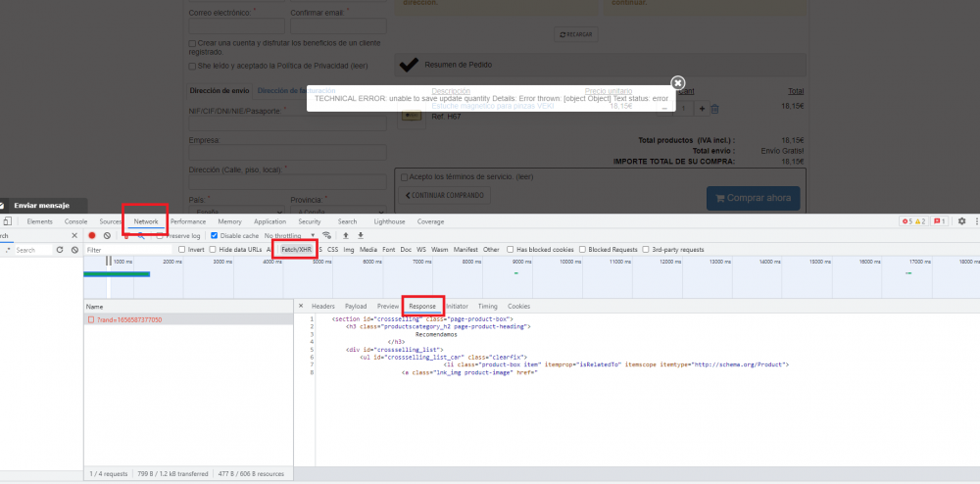Increase product quantity with plus button
The width and height of the screenshot is (980, 484).
pos(700,109)
